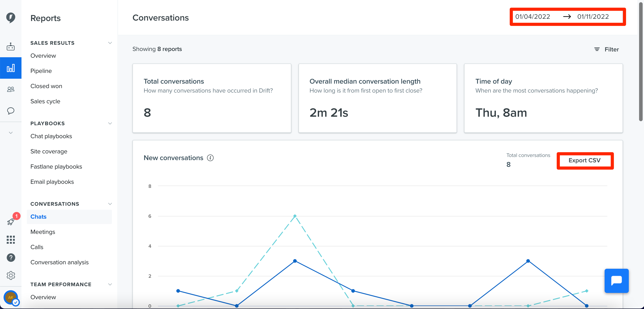This screenshot has width=644, height=309.
Task: Collapse the Conversations section
Action: (110, 204)
